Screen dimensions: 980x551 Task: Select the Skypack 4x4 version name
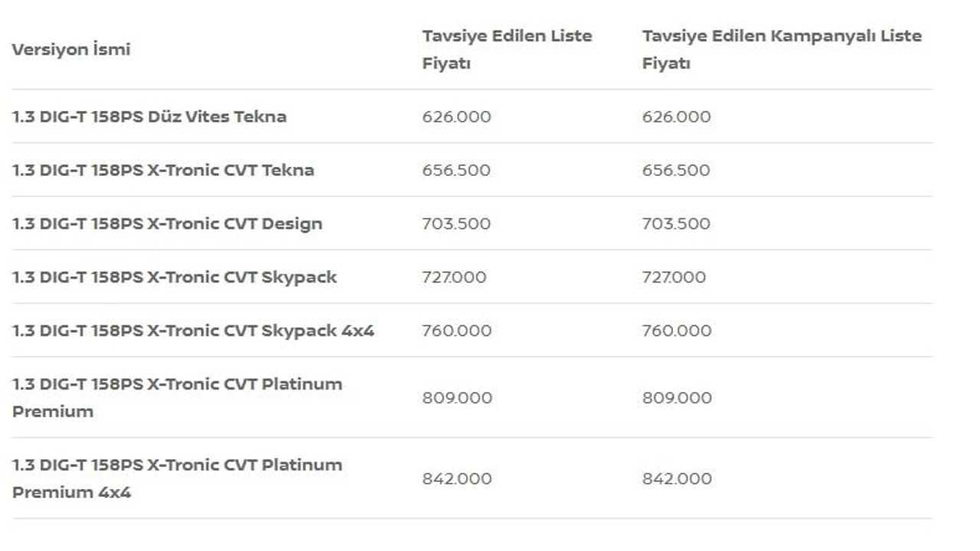pyautogui.click(x=193, y=331)
